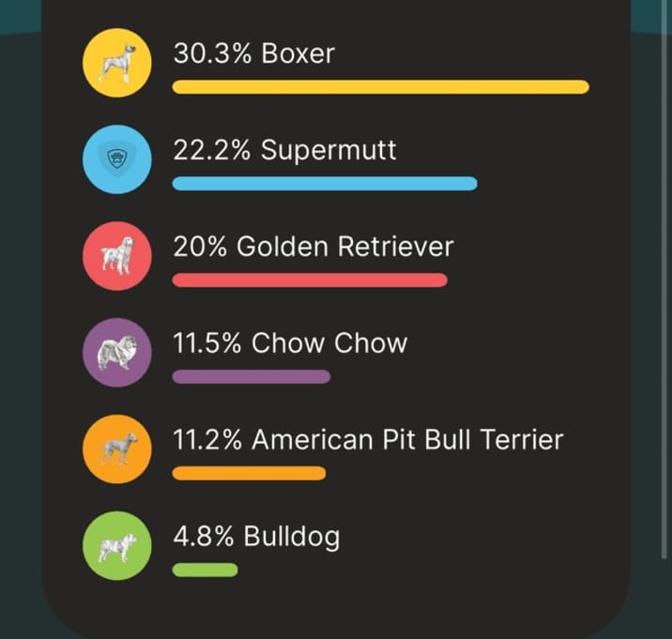Open 11.2% American Pit Bull Terrier details

point(368,440)
